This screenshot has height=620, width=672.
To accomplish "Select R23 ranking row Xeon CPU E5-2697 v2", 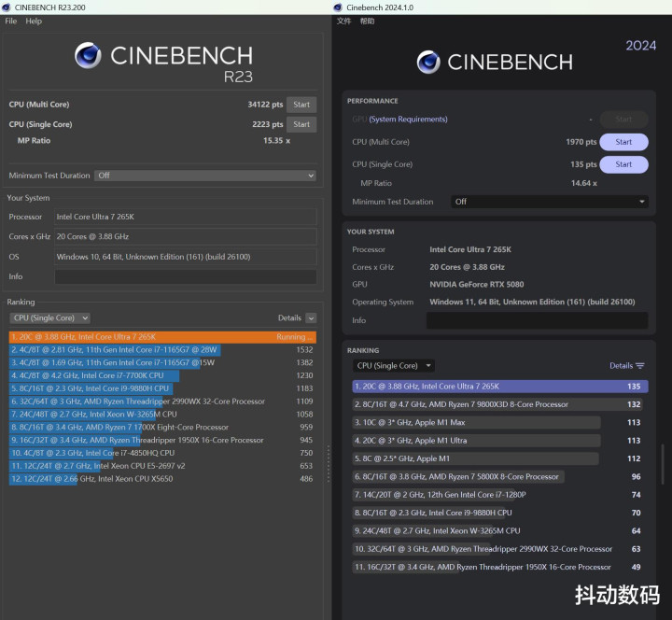I will coord(162,466).
